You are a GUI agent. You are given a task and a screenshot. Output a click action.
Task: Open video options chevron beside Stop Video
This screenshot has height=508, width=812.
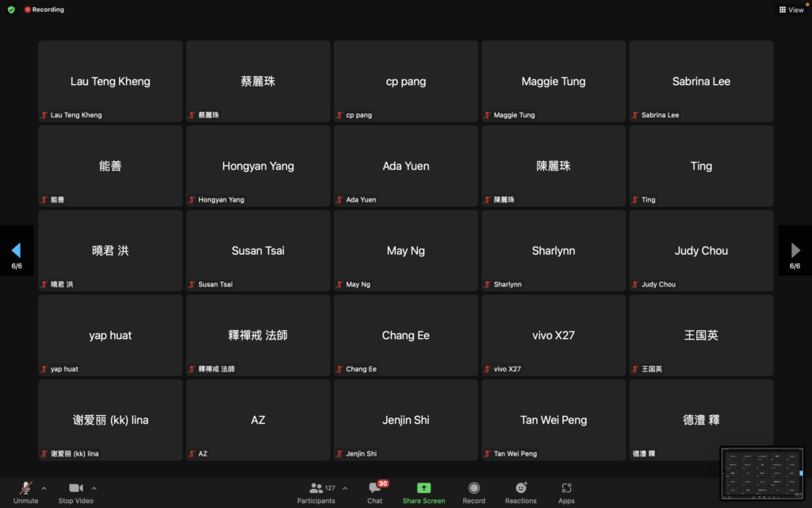click(94, 488)
